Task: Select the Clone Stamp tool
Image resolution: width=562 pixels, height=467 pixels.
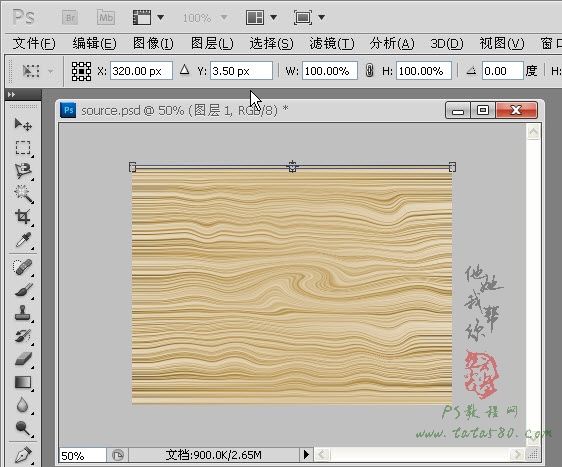Action: point(23,313)
